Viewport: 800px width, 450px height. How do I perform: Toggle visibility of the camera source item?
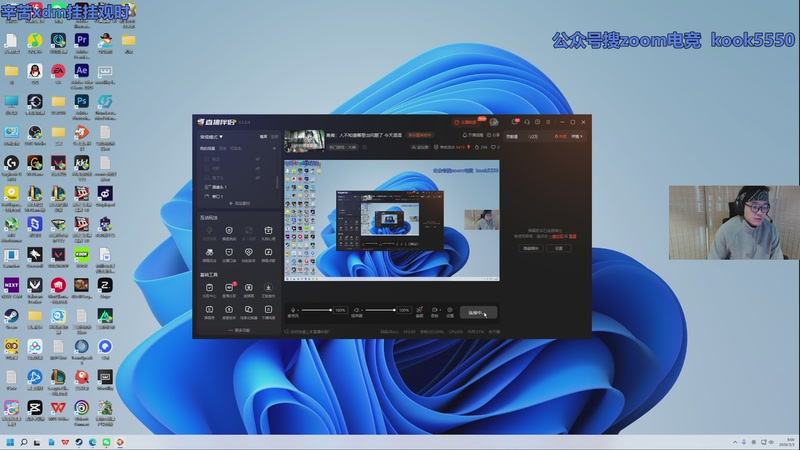coord(208,186)
